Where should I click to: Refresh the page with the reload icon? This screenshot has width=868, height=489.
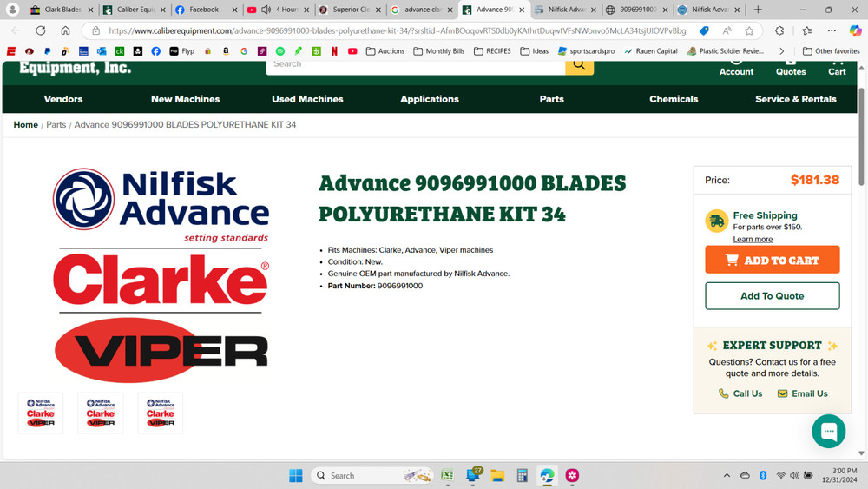click(41, 30)
